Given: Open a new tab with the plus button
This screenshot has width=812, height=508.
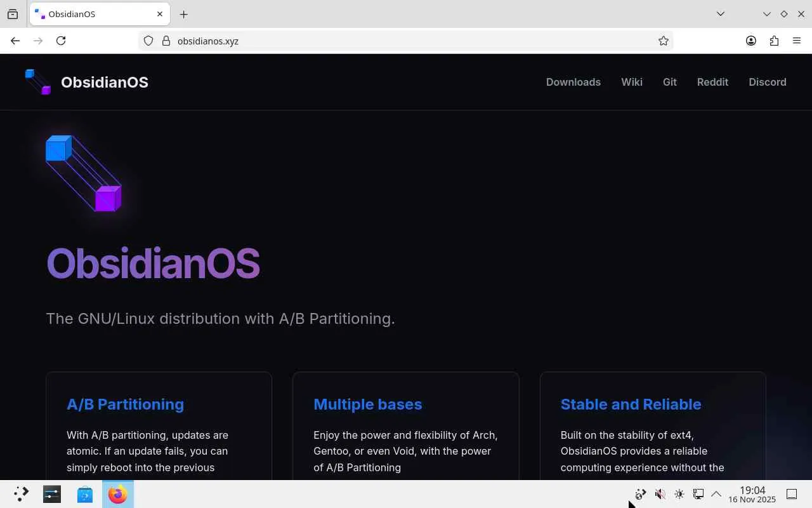Looking at the screenshot, I should tap(183, 14).
